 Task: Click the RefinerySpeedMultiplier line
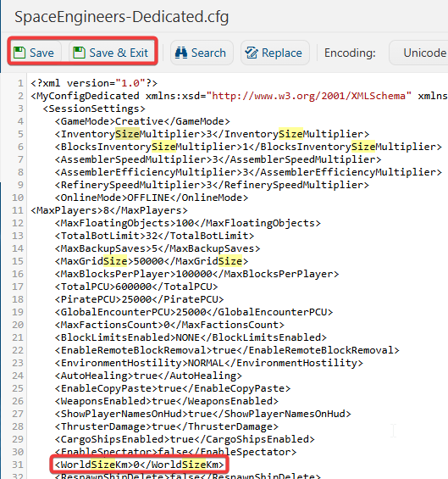click(x=212, y=185)
